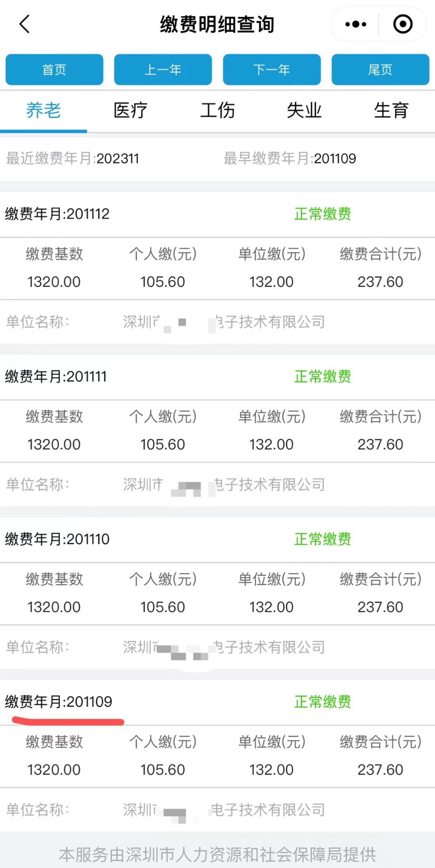The width and height of the screenshot is (435, 868).
Task: Select the 养老 tab
Action: pyautogui.click(x=43, y=110)
